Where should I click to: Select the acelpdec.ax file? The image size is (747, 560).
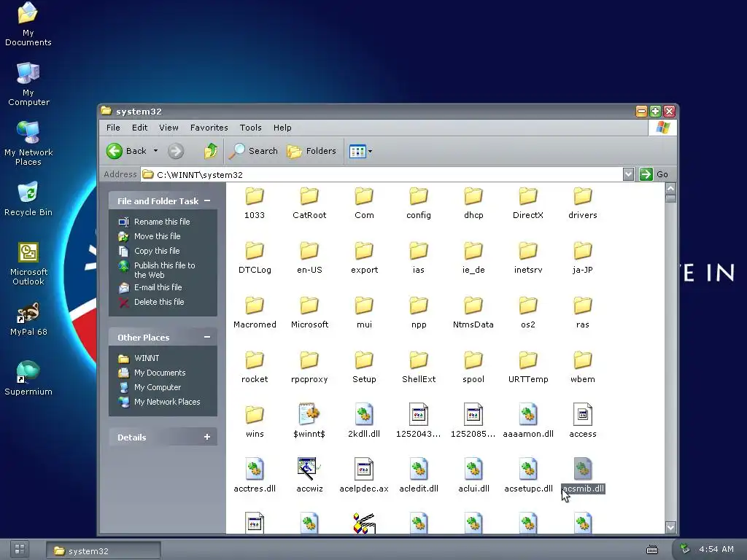coord(364,476)
